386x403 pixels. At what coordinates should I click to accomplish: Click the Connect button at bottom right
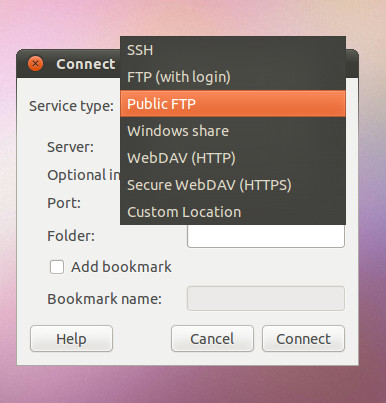pos(303,339)
